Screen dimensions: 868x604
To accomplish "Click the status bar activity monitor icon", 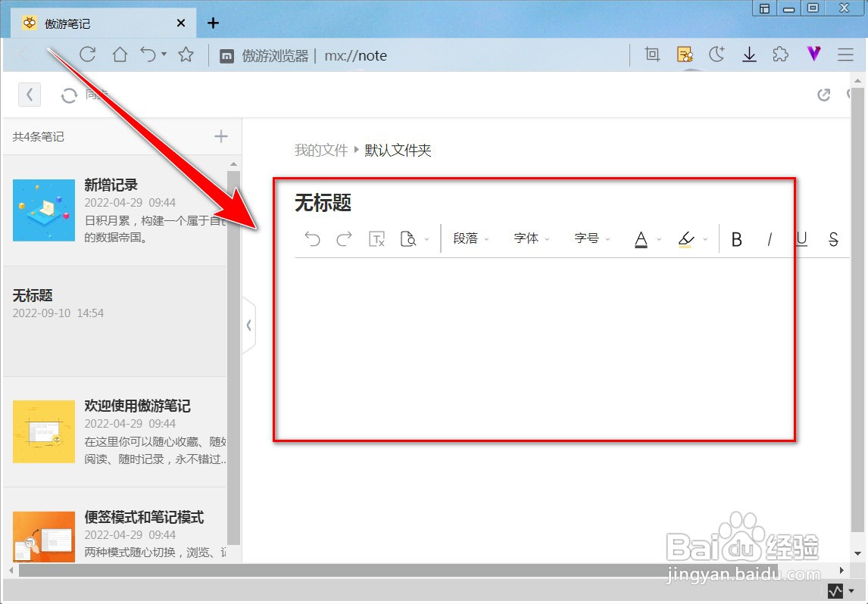I will coord(835,590).
